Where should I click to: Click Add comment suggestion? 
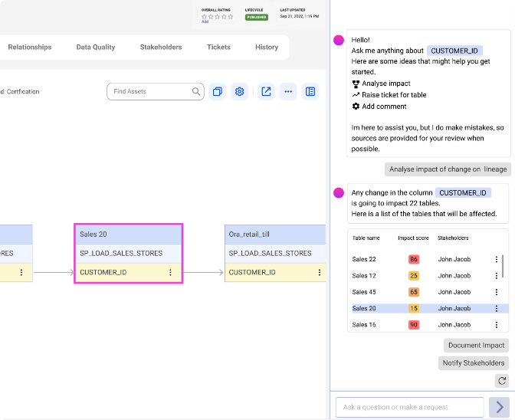point(384,107)
